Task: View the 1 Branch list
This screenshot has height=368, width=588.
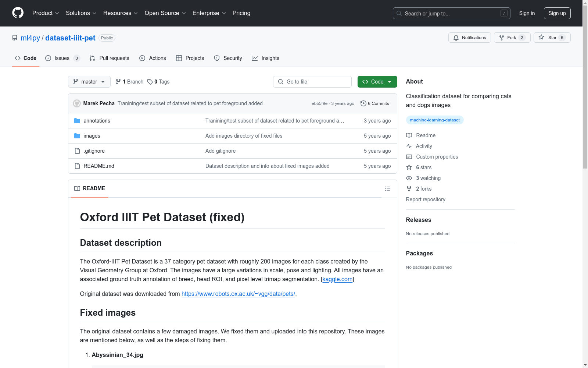Action: pyautogui.click(x=129, y=82)
